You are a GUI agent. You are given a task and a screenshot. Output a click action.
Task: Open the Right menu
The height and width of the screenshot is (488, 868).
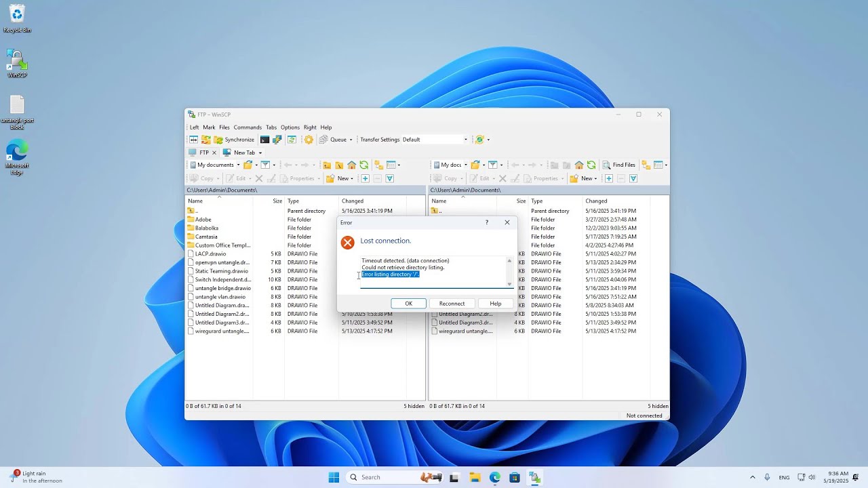point(310,127)
